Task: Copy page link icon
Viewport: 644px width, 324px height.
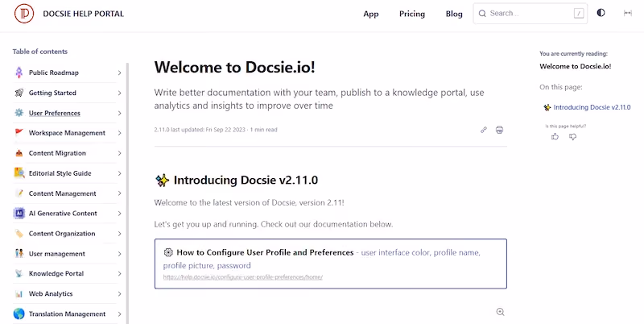Action: tap(484, 130)
